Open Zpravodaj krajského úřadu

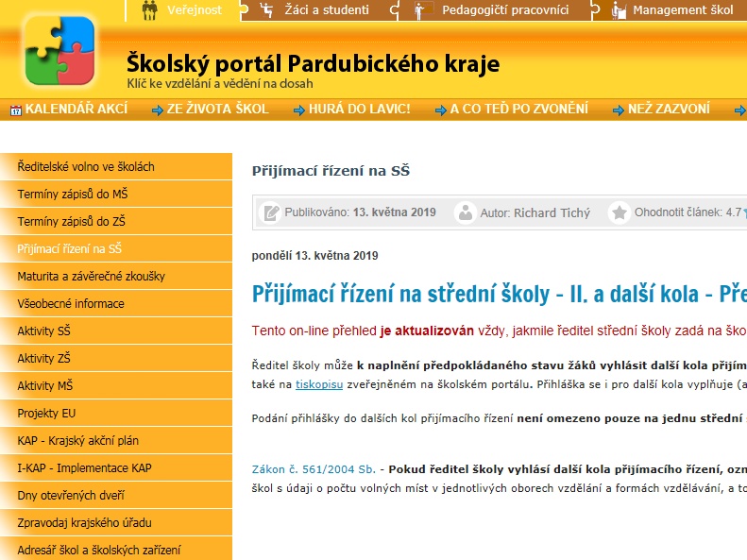[116, 523]
